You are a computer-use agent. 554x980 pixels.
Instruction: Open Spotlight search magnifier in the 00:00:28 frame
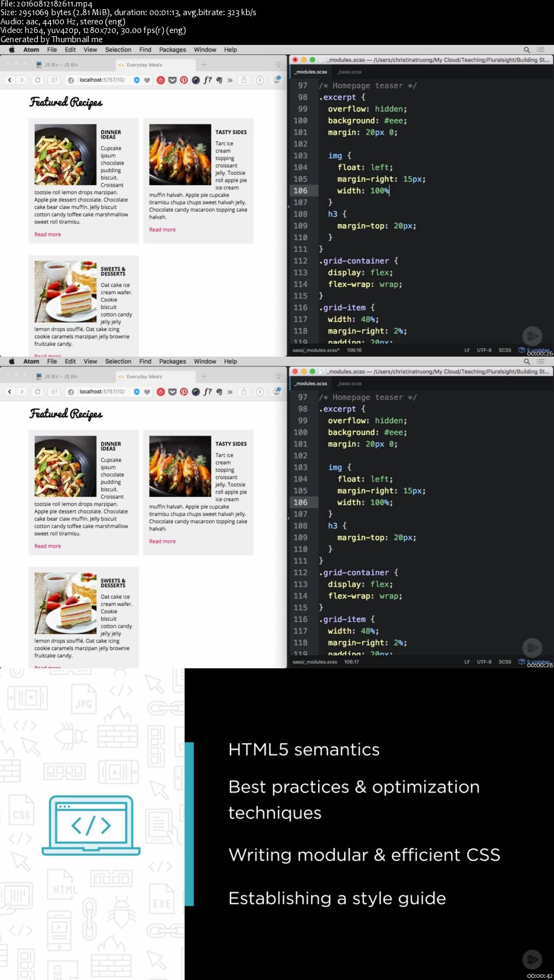(526, 361)
